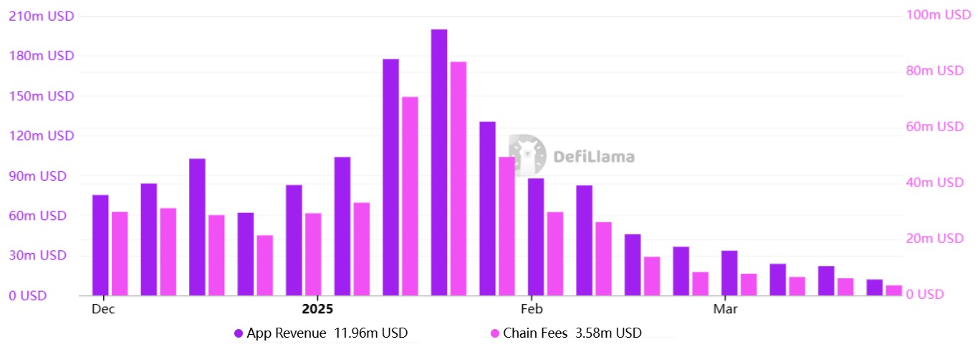Click the pink bar above the Feb label
The height and width of the screenshot is (347, 980).
[x=555, y=254]
